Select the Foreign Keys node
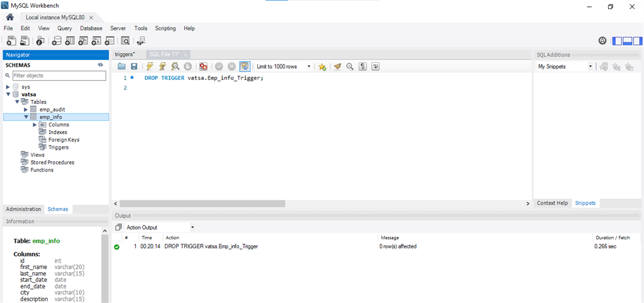Image resolution: width=644 pixels, height=303 pixels. [x=64, y=140]
